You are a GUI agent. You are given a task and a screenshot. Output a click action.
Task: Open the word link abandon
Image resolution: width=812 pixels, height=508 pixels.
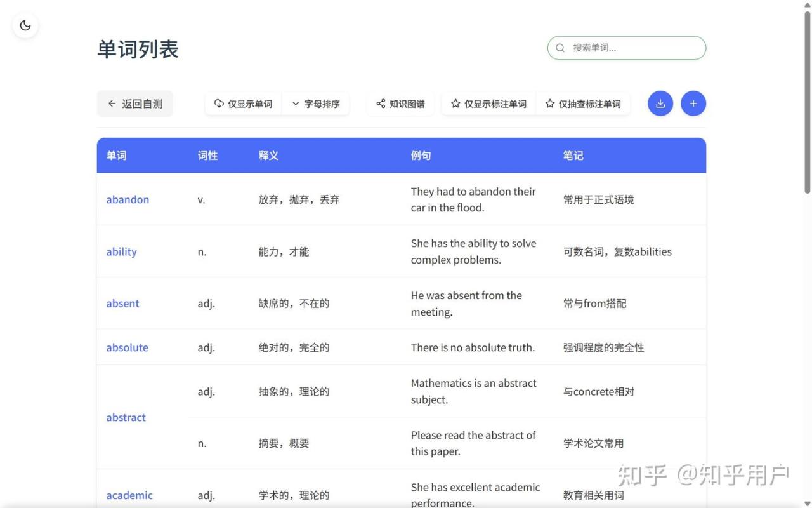pos(128,199)
